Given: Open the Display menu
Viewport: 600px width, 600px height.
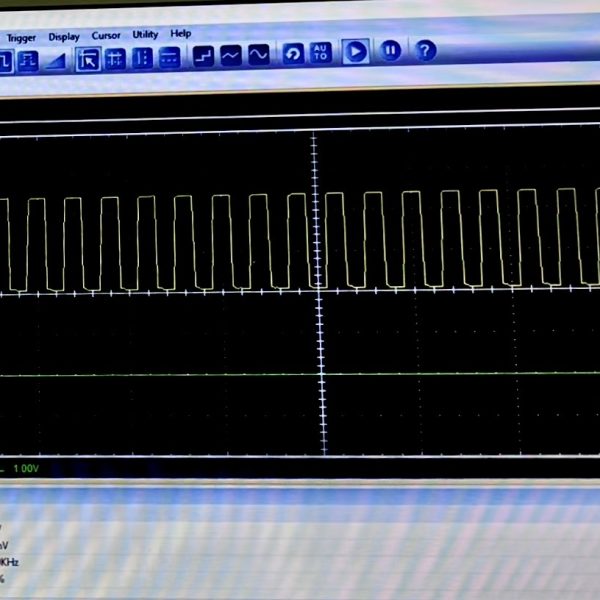Looking at the screenshot, I should [x=64, y=37].
